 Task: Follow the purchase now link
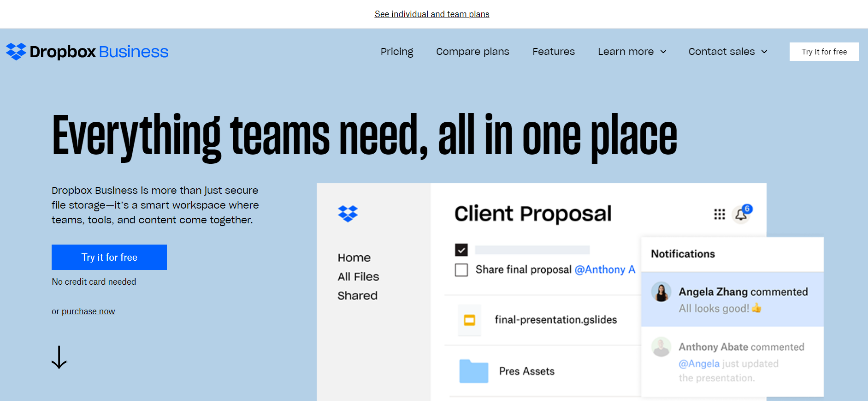pyautogui.click(x=88, y=311)
